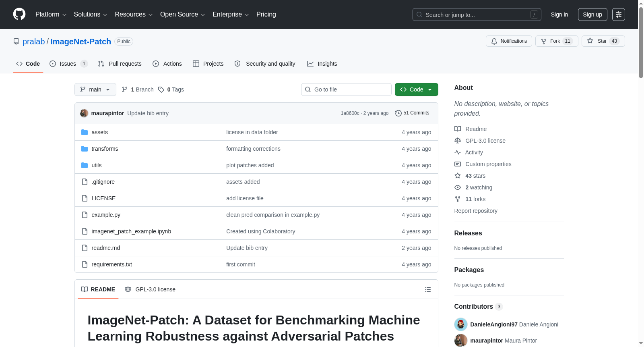Expand the Open Source menu
Image resolution: width=644 pixels, height=347 pixels.
[x=183, y=15]
